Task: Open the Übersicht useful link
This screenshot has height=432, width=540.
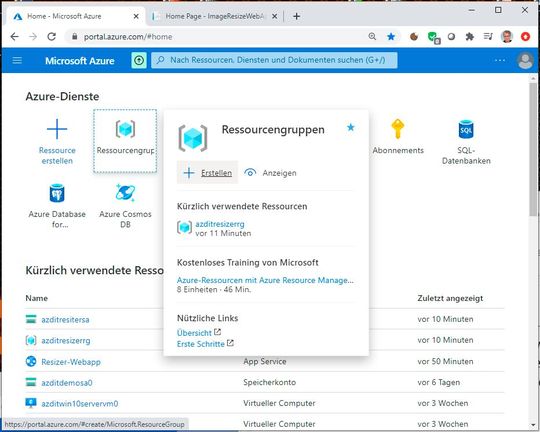Action: [194, 333]
